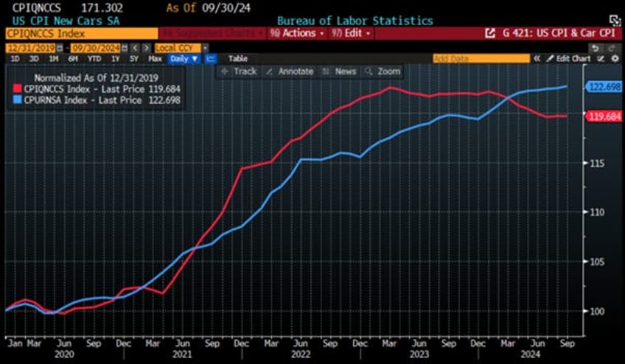This screenshot has height=364, width=625.
Task: Select the Max time range
Action: point(155,59)
